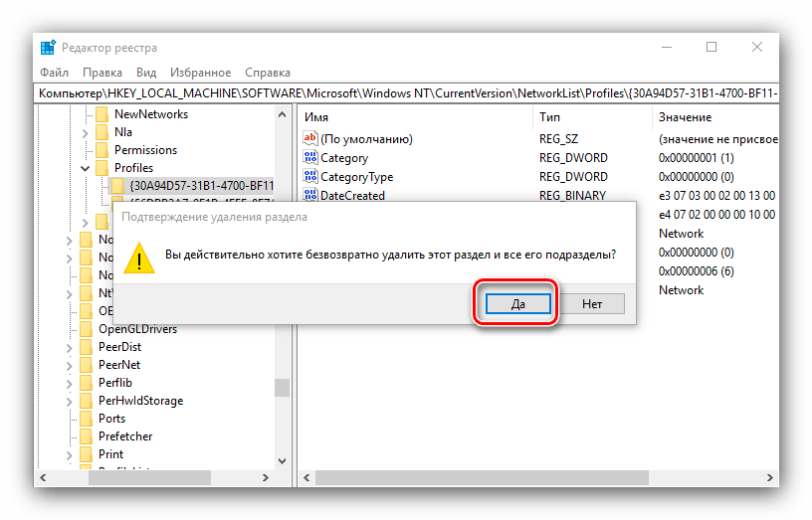
Task: Click the Permissions folder icon
Action: 101,150
